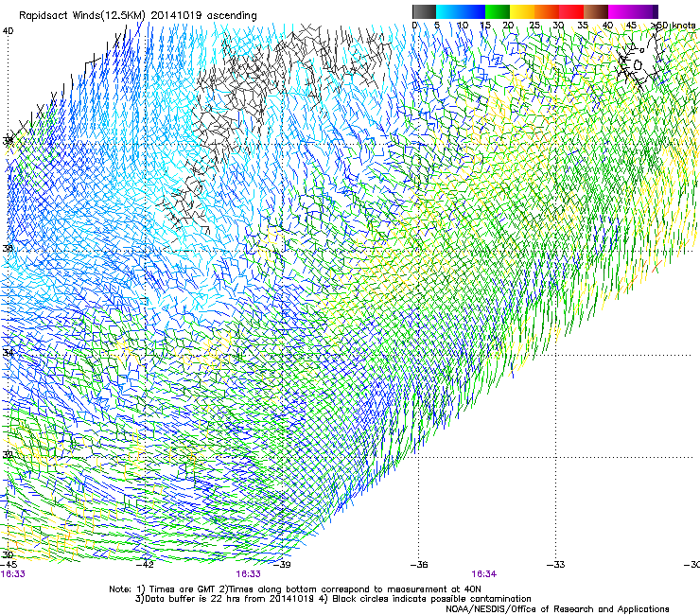Select the '-36' longitude axis label
The height and width of the screenshot is (615, 700).
419,565
